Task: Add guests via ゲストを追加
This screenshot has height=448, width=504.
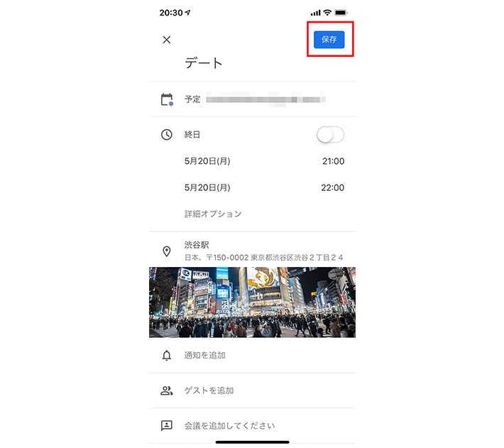Action: pyautogui.click(x=209, y=390)
